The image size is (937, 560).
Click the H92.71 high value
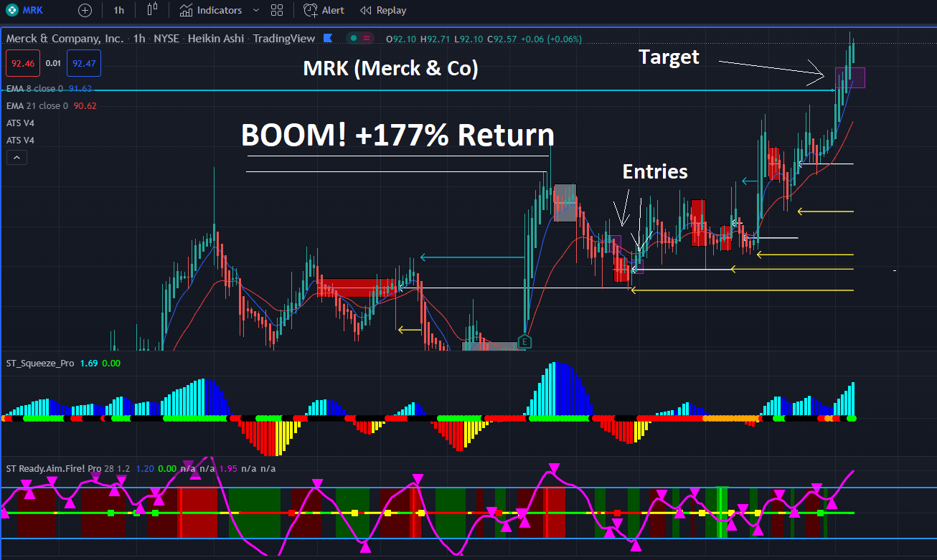click(435, 39)
